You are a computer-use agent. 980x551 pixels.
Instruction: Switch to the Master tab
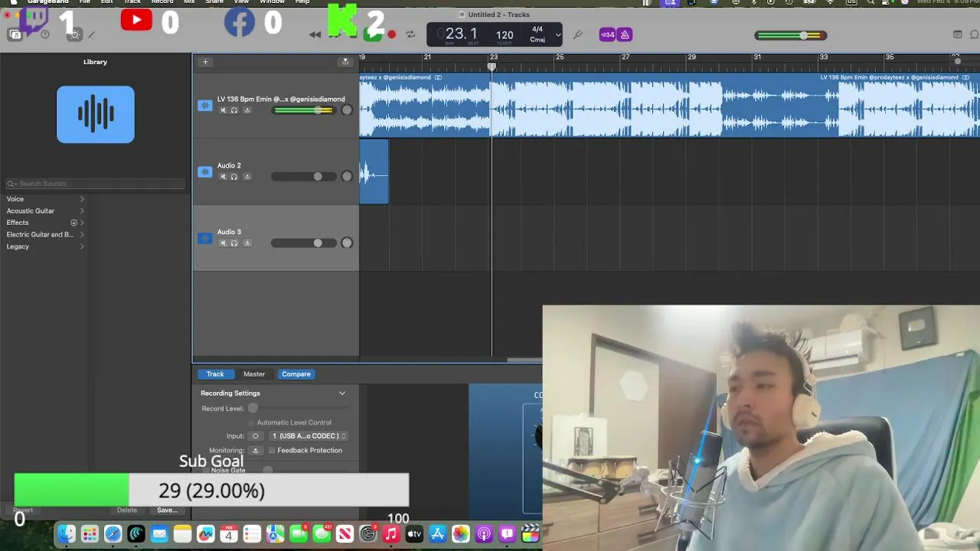pos(254,374)
